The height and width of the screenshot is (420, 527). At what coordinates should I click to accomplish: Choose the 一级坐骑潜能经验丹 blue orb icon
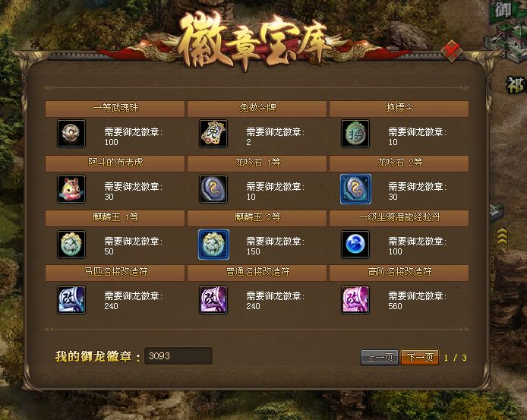(x=355, y=245)
